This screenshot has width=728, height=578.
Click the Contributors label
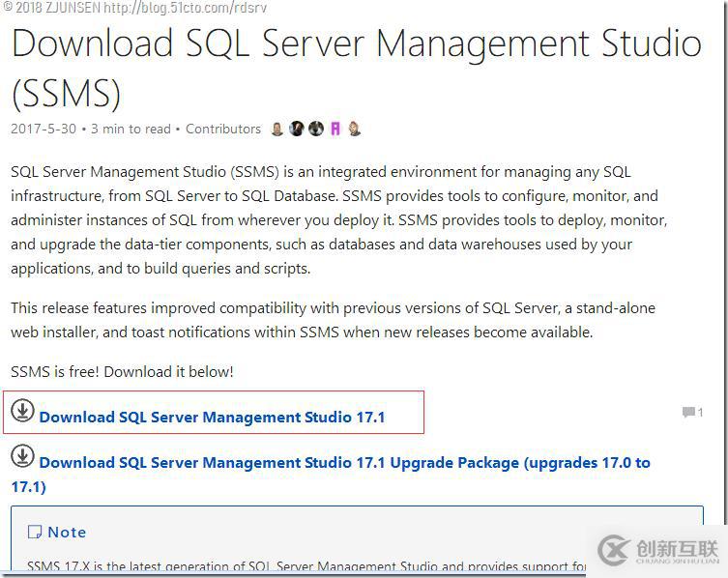(223, 129)
